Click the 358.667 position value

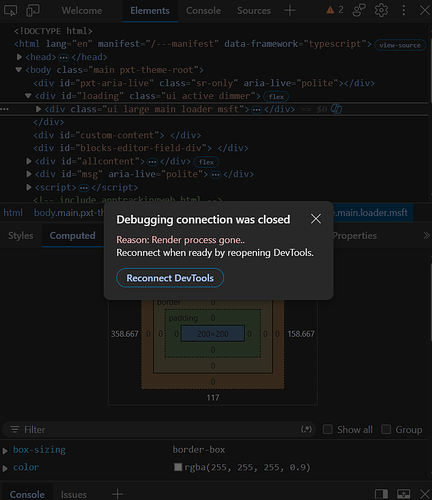125,334
